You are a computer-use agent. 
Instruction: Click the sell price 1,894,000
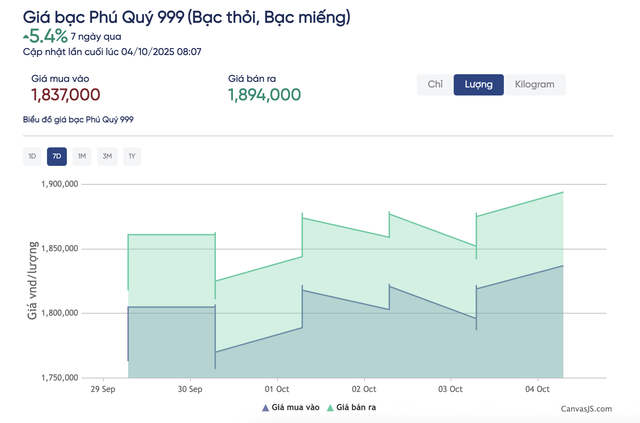[264, 95]
